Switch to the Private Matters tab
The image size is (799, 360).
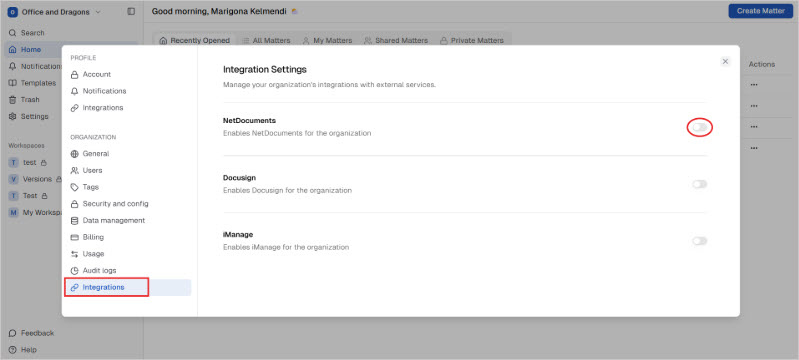tap(471, 40)
